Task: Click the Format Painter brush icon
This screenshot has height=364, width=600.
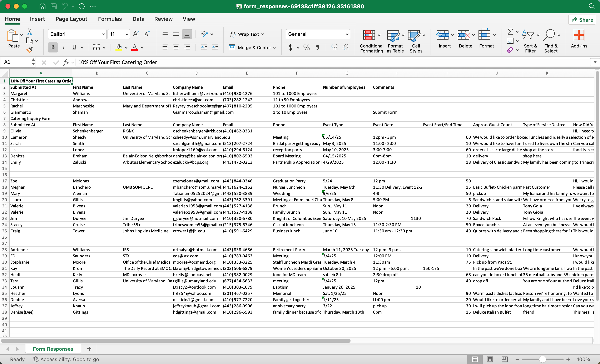Action: (x=30, y=50)
